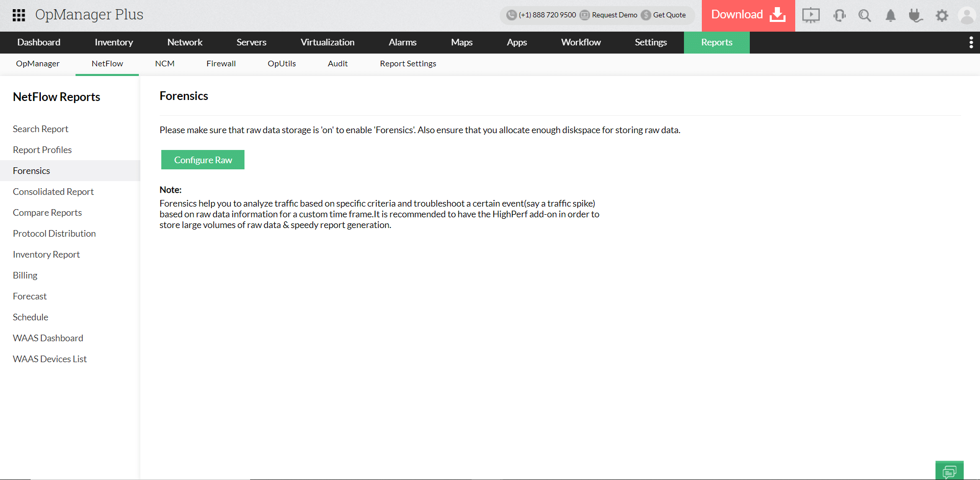Open the Workflow menu

click(x=581, y=42)
